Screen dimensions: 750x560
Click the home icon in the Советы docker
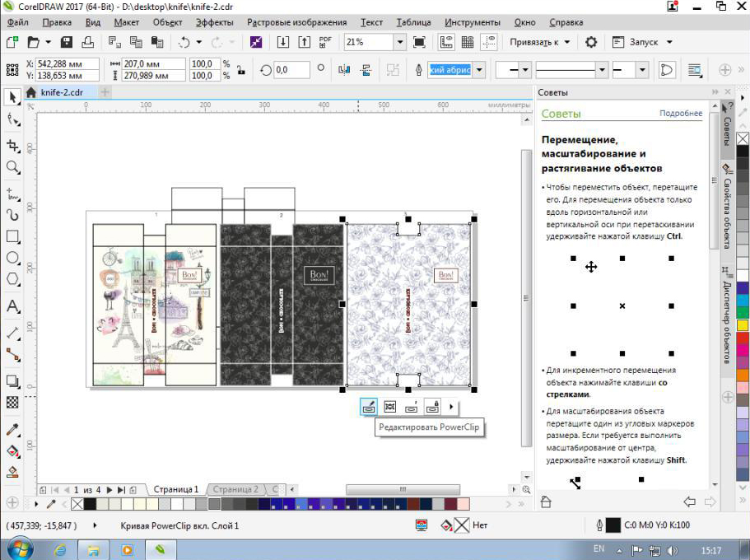546,502
